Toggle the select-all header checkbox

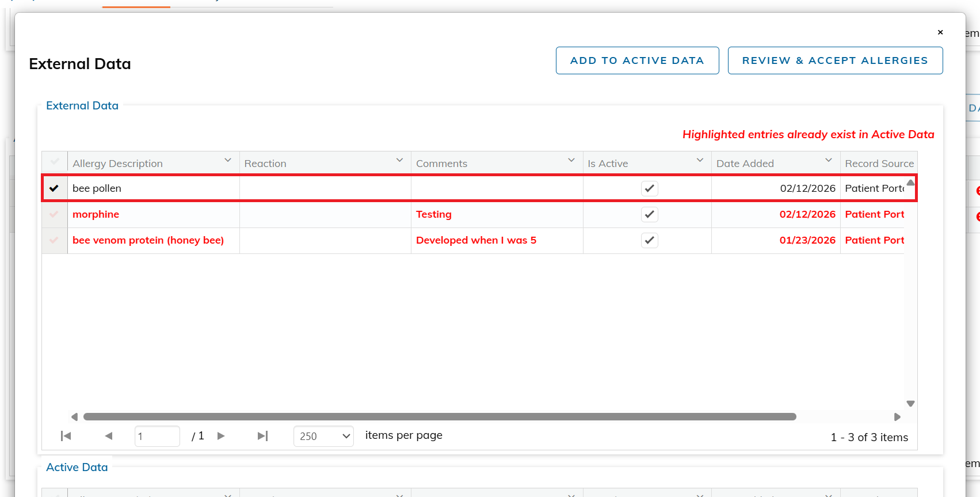[55, 162]
